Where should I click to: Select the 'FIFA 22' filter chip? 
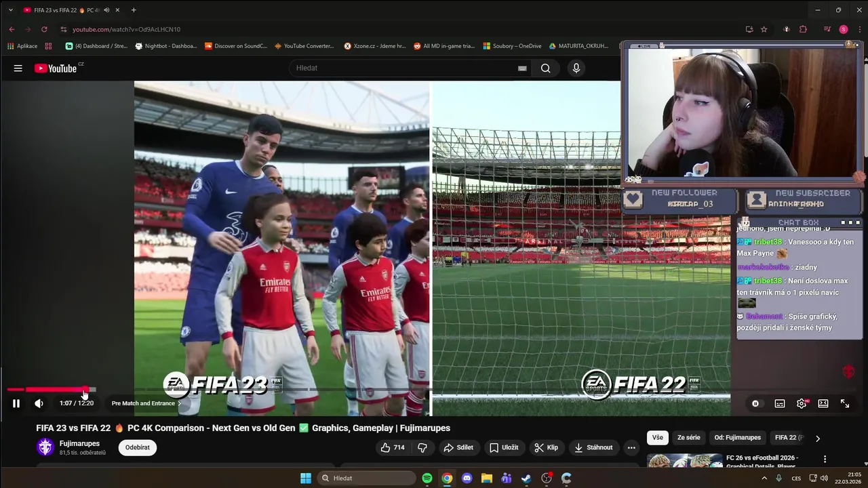coord(789,438)
